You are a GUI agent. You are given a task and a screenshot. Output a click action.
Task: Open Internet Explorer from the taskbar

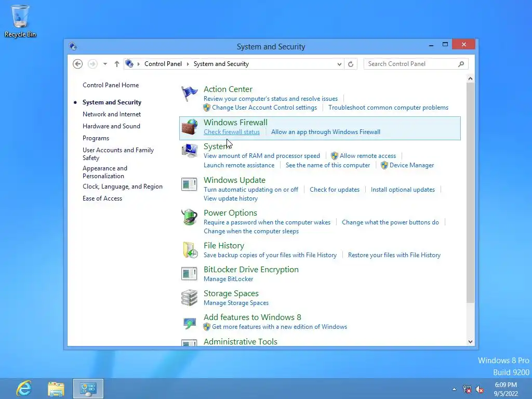pos(24,389)
